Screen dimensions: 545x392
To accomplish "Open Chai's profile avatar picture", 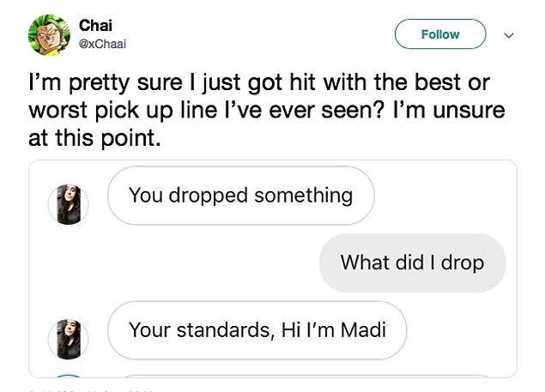I will click(x=49, y=35).
